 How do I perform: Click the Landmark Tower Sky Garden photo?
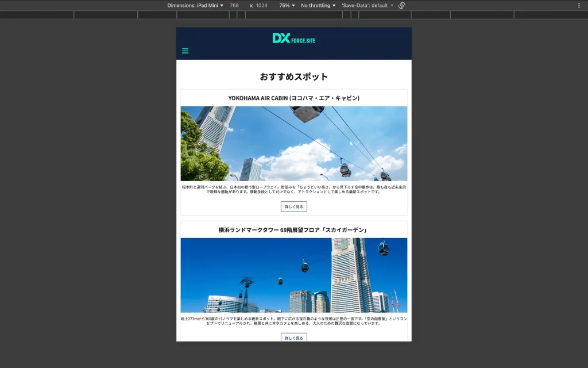point(293,275)
